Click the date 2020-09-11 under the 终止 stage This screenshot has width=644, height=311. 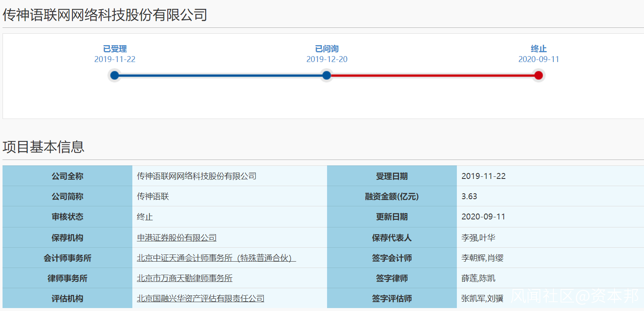(539, 59)
